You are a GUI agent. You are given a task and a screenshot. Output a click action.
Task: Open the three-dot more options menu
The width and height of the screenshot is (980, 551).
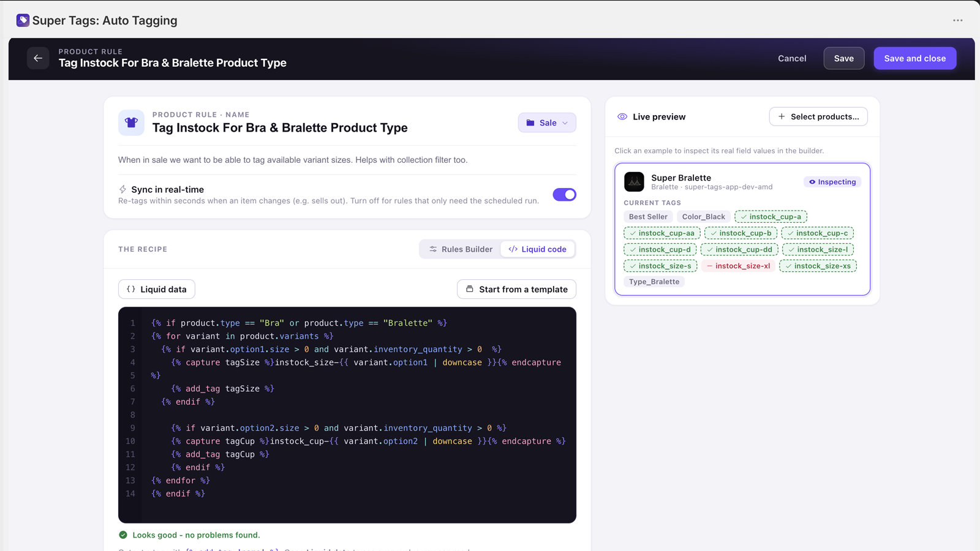coord(958,20)
